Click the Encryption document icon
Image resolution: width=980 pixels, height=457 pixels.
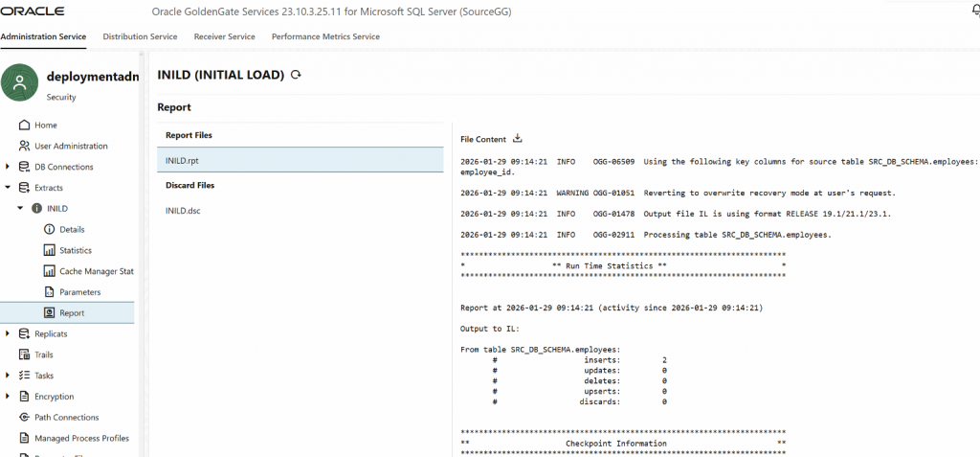tap(24, 397)
